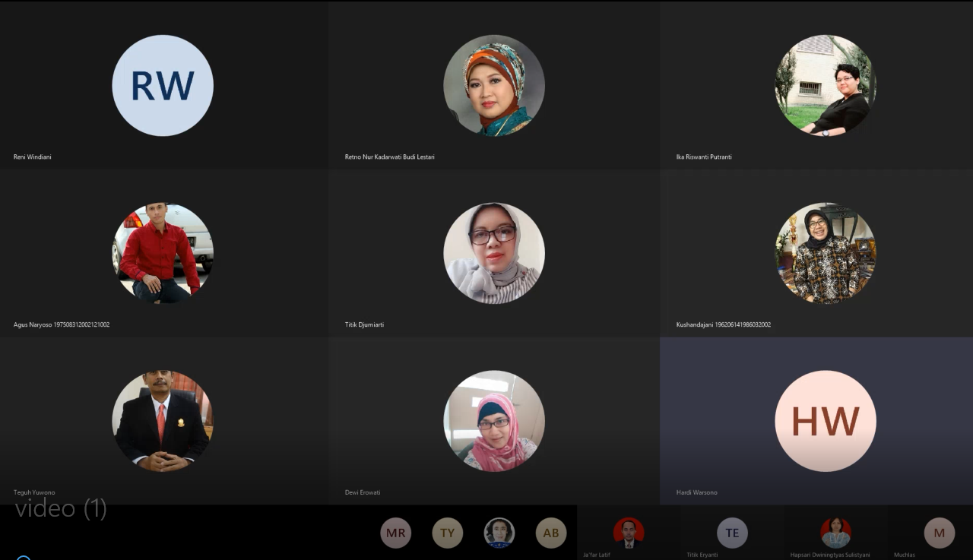Click Ja'far Latif's photo in bottom strip
Screen dimensions: 973x560
point(629,533)
